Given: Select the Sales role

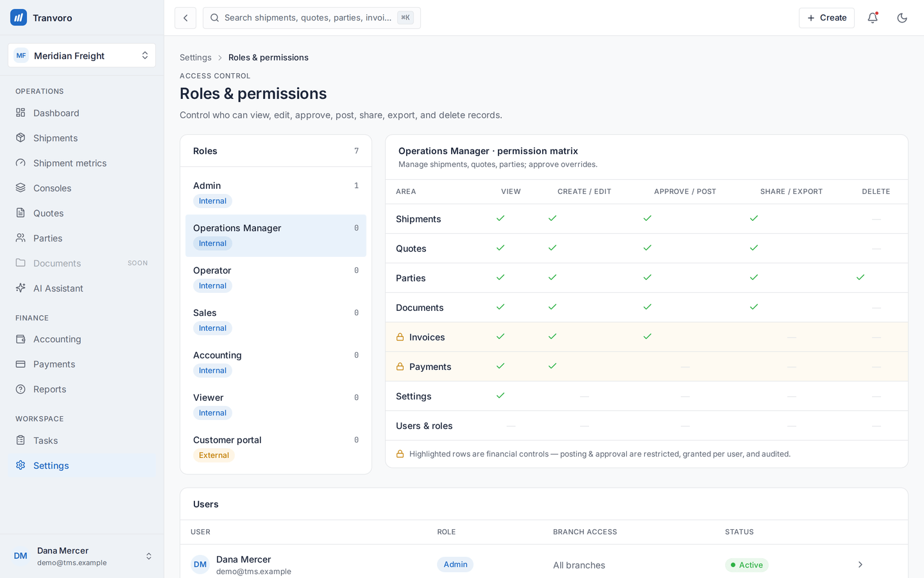Looking at the screenshot, I should pos(276,320).
